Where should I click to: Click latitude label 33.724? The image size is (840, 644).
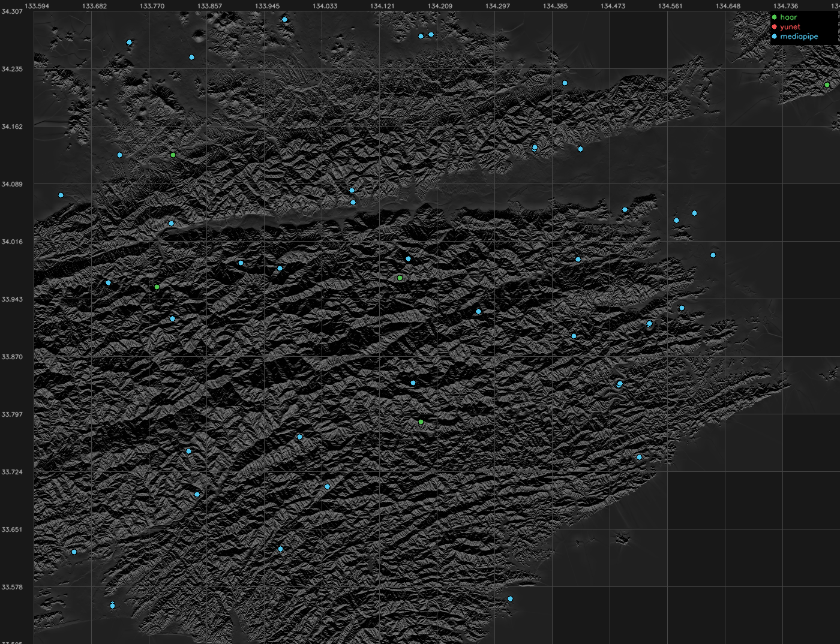point(12,472)
